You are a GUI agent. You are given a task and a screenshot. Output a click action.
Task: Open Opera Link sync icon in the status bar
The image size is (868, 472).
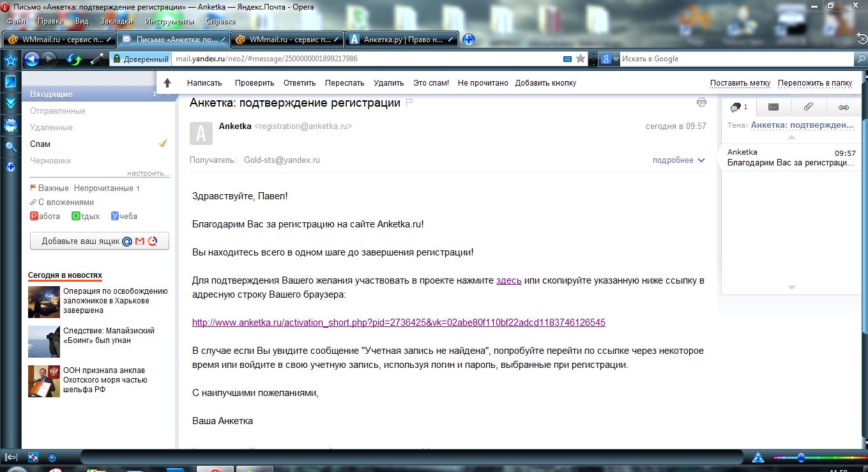tap(34, 457)
